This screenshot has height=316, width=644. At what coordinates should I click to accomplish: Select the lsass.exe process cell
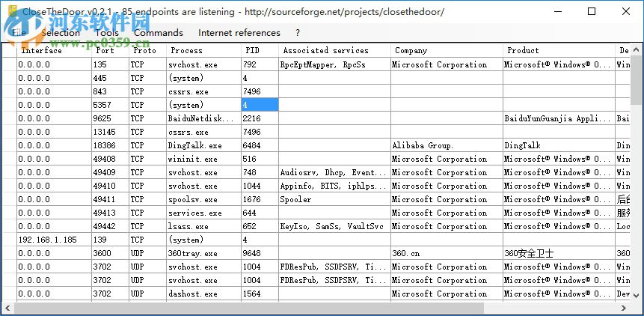click(203, 226)
